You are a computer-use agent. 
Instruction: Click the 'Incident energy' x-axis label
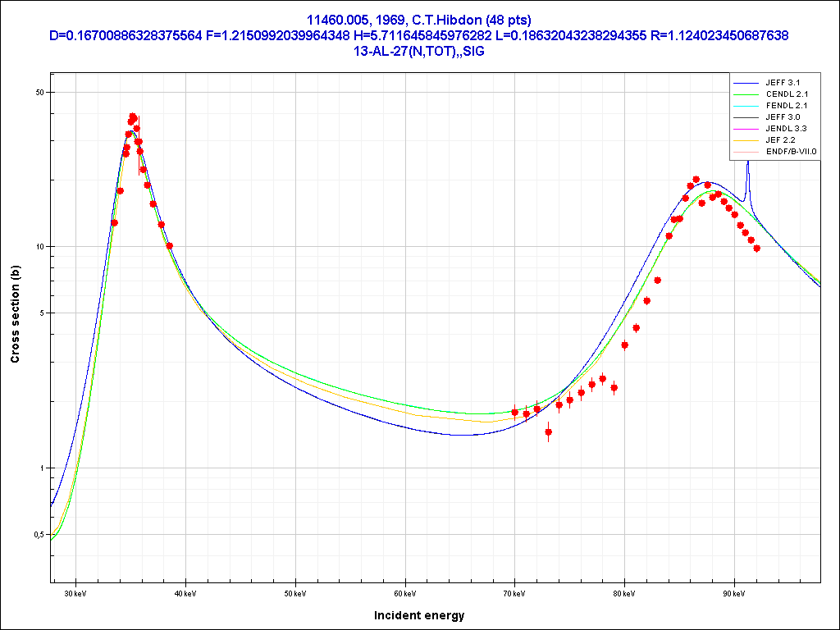(418, 615)
